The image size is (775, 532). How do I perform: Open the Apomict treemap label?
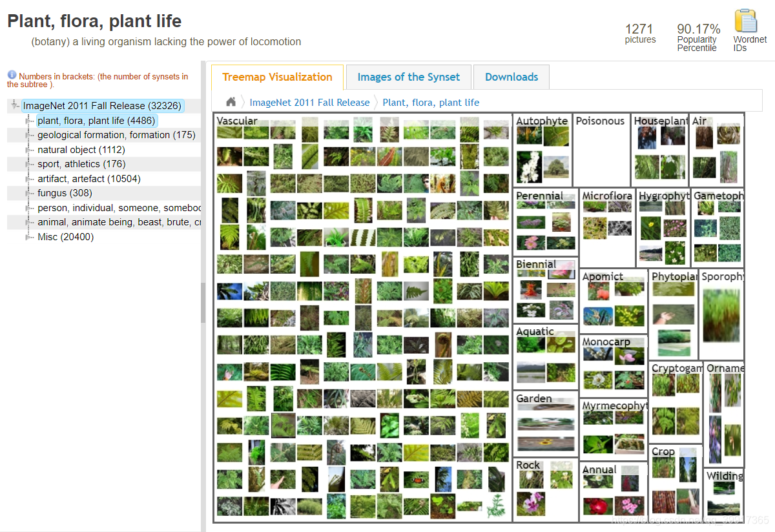point(603,276)
